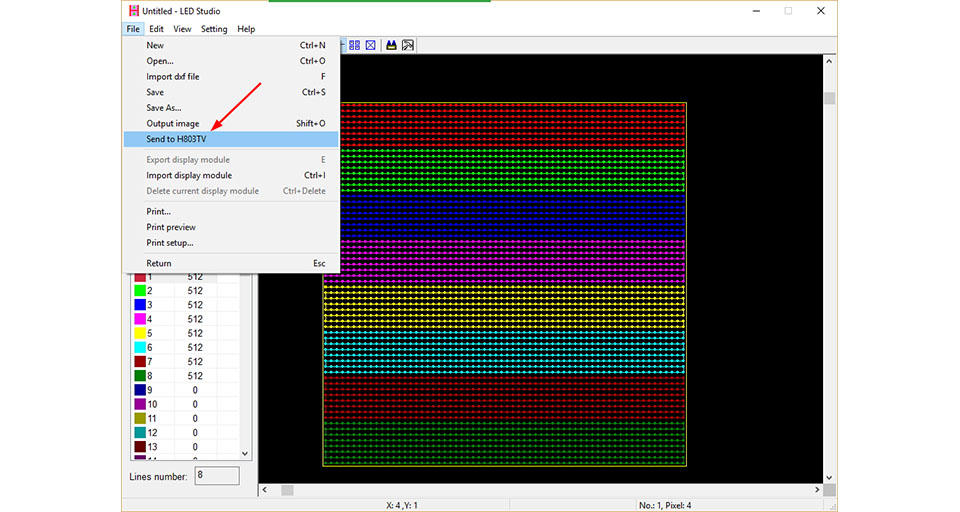Click the Lines number input field
Screen dimensions: 960x512
(x=217, y=476)
